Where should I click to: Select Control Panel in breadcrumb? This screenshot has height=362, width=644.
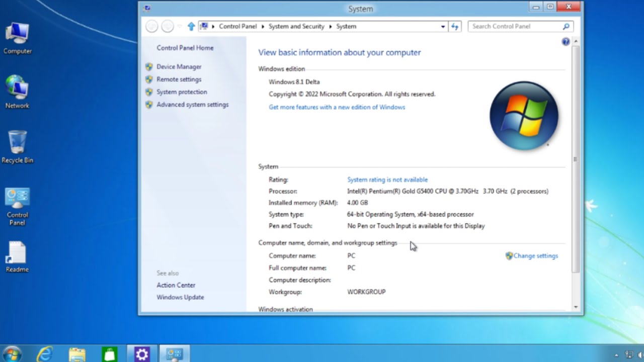point(237,26)
